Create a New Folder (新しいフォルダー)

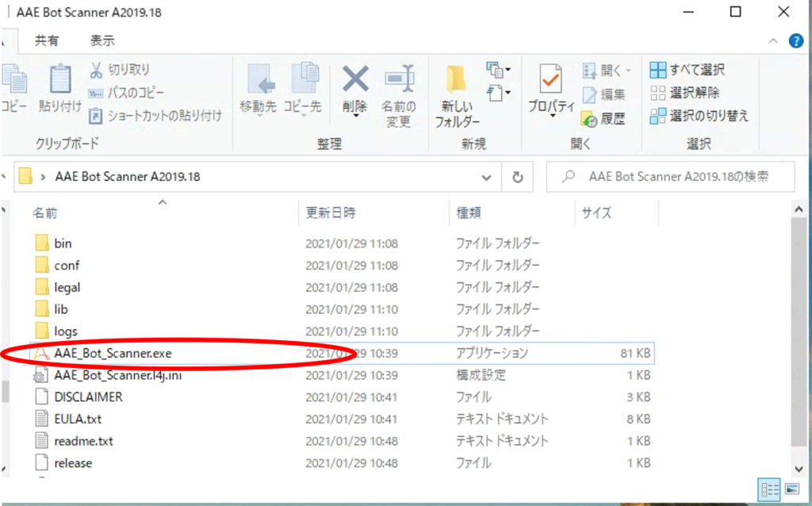(457, 97)
